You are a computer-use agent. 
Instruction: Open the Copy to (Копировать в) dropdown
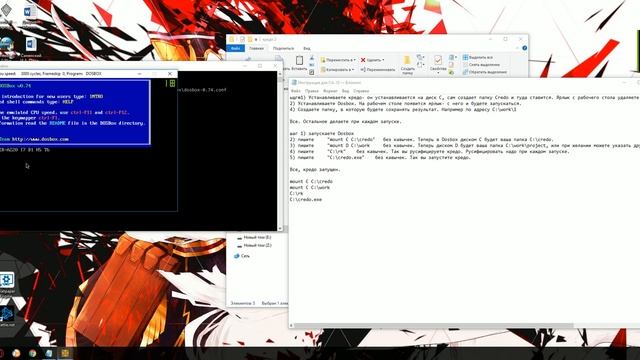tap(337, 70)
